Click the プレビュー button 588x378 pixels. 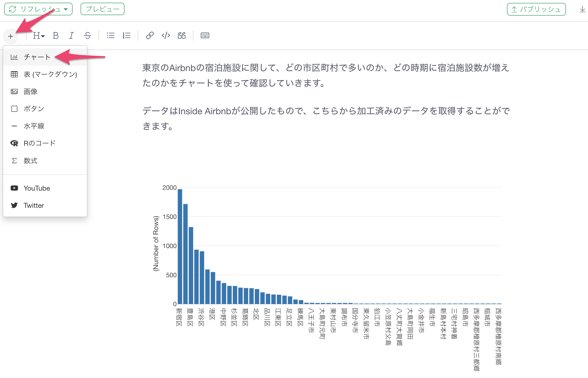pyautogui.click(x=103, y=9)
